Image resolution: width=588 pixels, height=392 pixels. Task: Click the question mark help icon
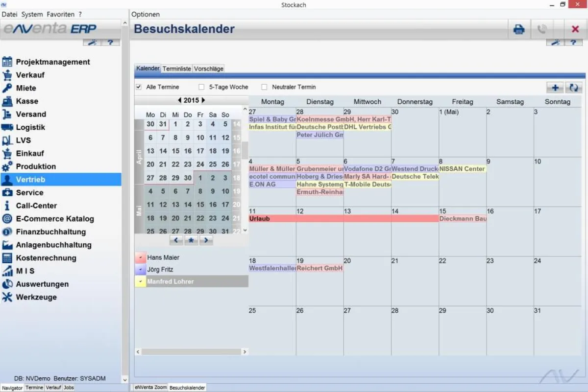[574, 42]
